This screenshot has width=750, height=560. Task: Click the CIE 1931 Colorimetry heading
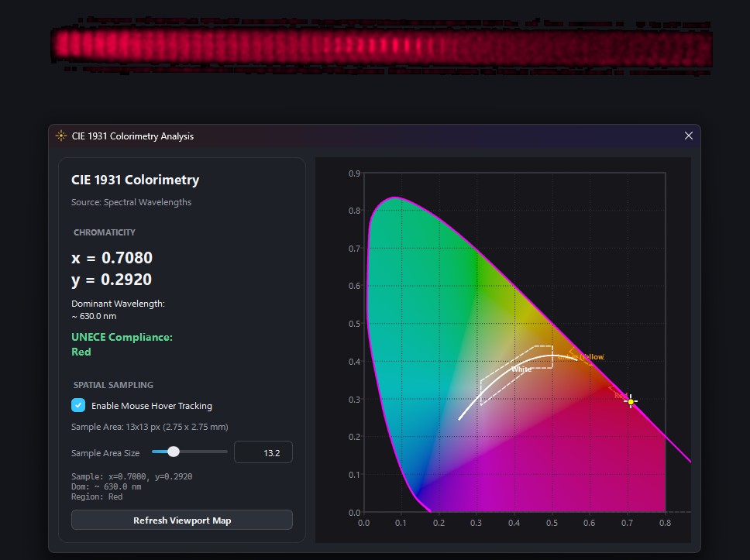pyautogui.click(x=136, y=180)
